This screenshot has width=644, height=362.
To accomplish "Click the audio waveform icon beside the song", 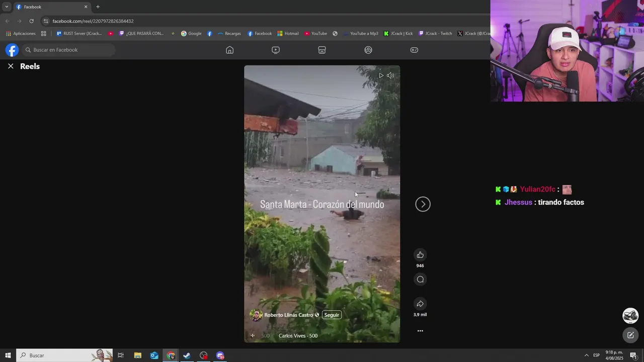I will (253, 336).
